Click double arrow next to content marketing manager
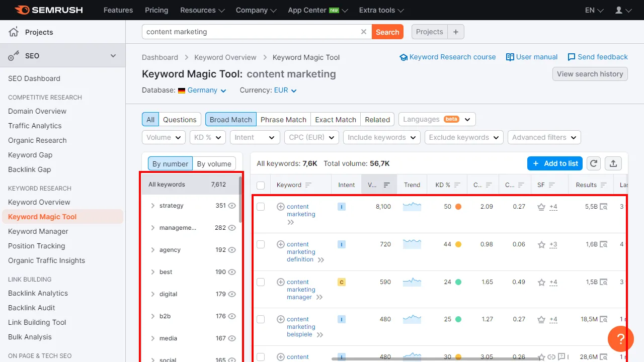This screenshot has height=362, width=644. [319, 298]
